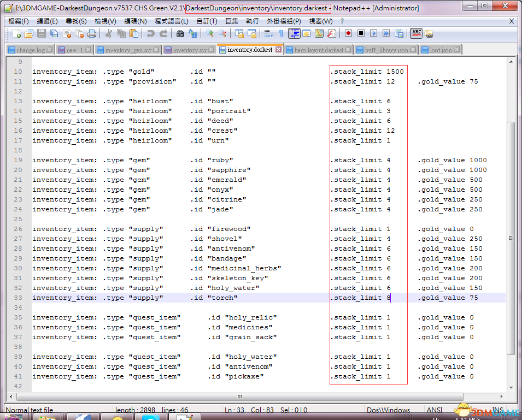Image resolution: width=522 pixels, height=420 pixels.
Task: Click the Synchronize horizontal scrolling icon
Action: (x=251, y=33)
